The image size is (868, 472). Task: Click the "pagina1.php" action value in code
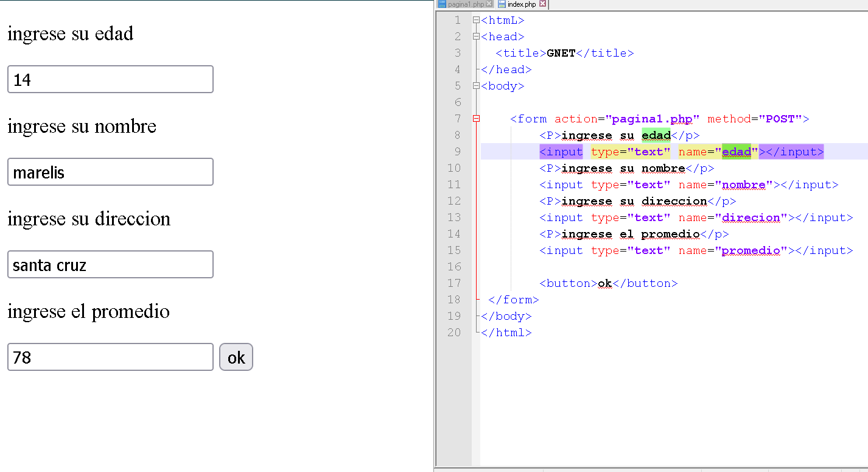tap(653, 119)
